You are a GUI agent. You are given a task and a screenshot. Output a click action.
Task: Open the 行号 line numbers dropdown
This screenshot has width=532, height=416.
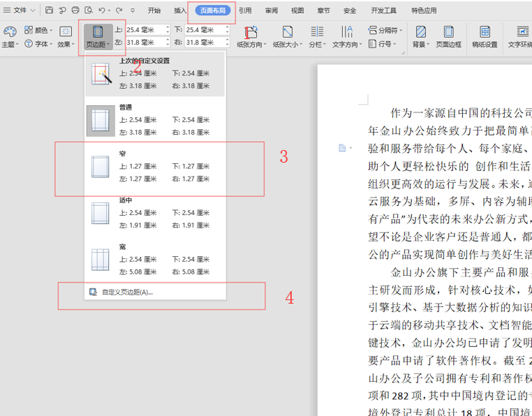[x=382, y=44]
